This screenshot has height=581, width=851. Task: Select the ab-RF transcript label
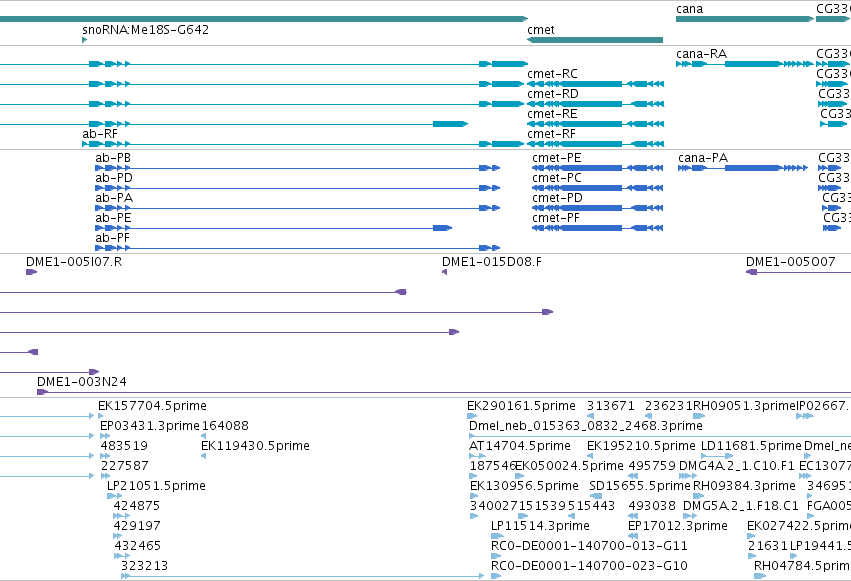pyautogui.click(x=100, y=133)
